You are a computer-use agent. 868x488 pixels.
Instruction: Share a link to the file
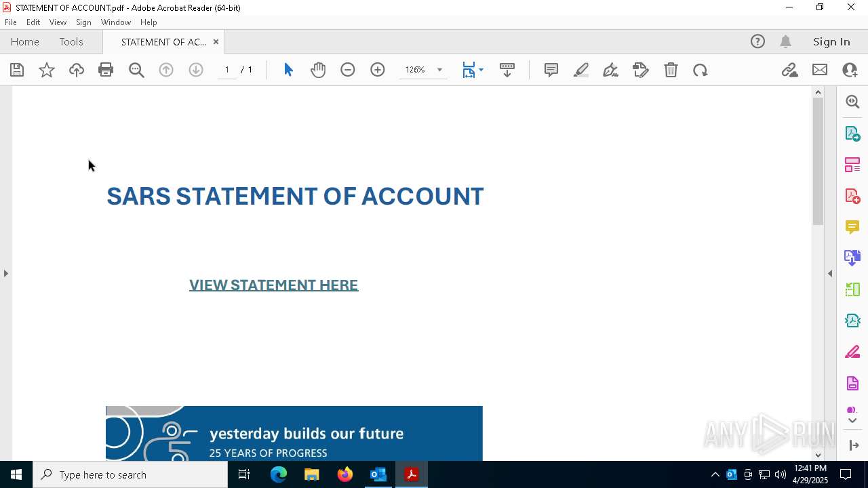789,70
